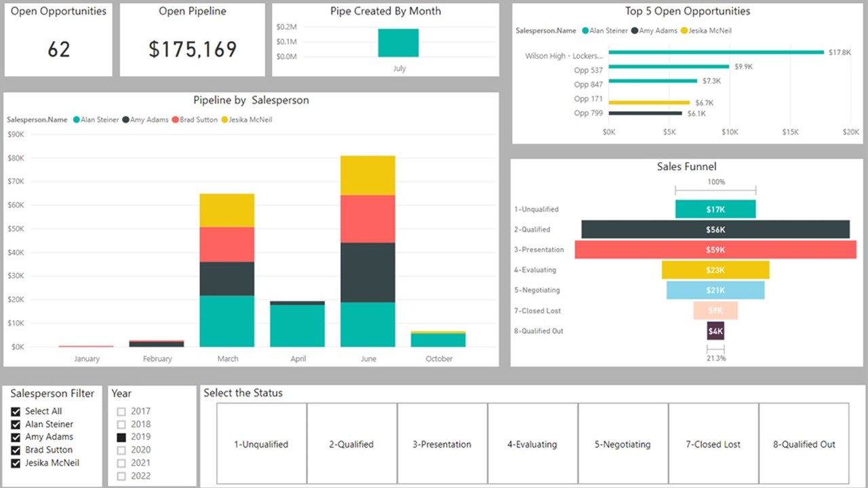The height and width of the screenshot is (488, 868).
Task: Click the Select the Status heading
Action: click(243, 393)
